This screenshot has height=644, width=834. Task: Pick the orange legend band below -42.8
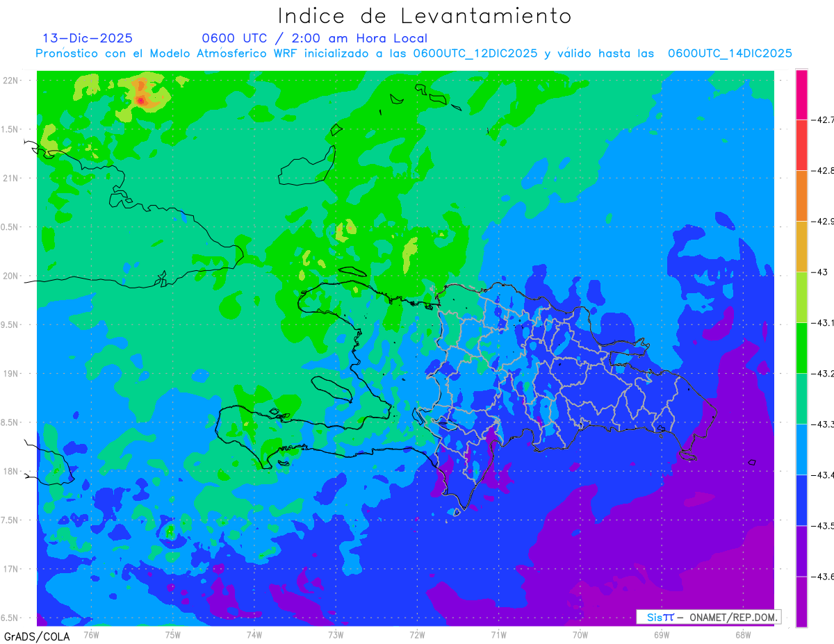coord(801,195)
